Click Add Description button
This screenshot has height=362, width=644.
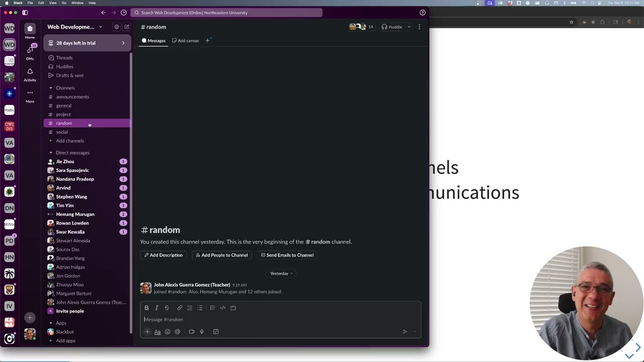point(164,255)
